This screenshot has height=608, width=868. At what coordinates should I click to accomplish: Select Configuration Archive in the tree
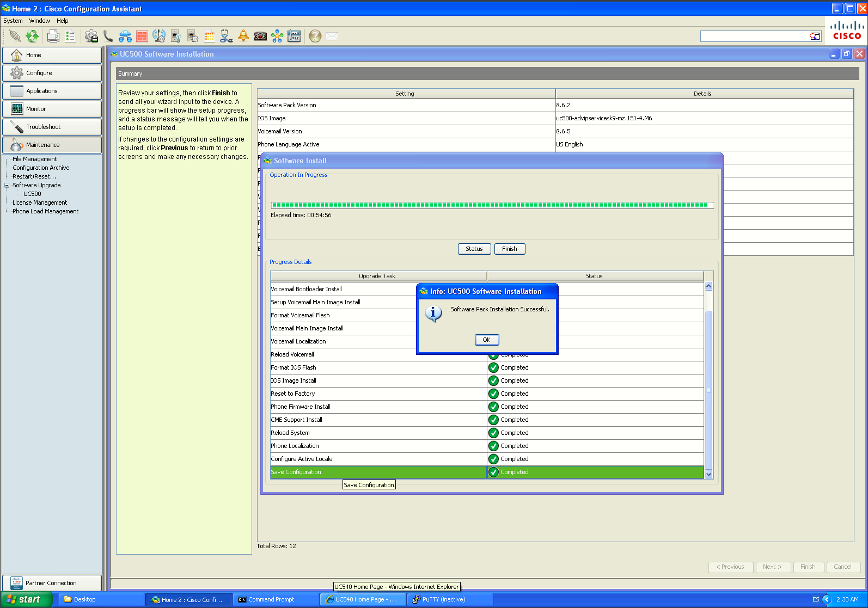41,168
